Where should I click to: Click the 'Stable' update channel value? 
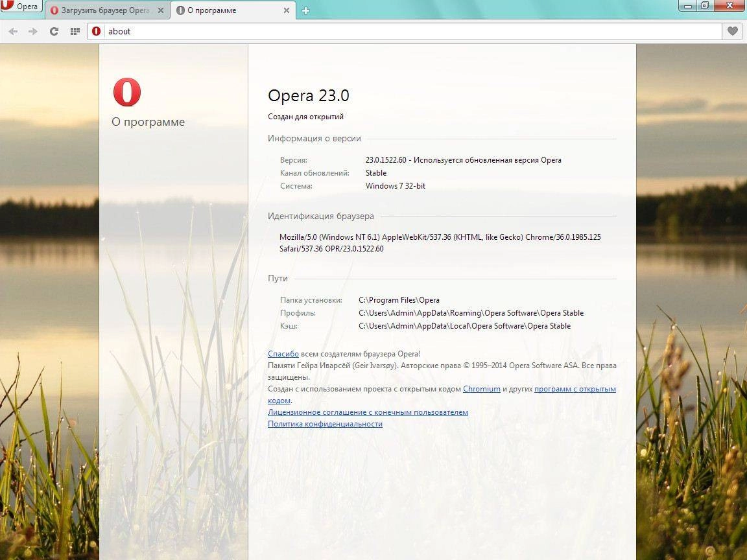pos(376,173)
